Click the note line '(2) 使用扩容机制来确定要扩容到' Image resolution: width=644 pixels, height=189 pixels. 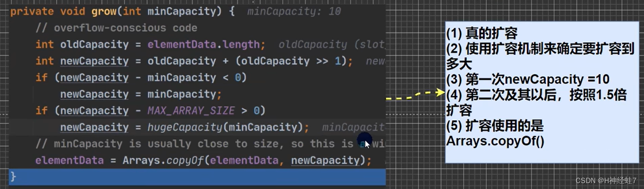540,49
